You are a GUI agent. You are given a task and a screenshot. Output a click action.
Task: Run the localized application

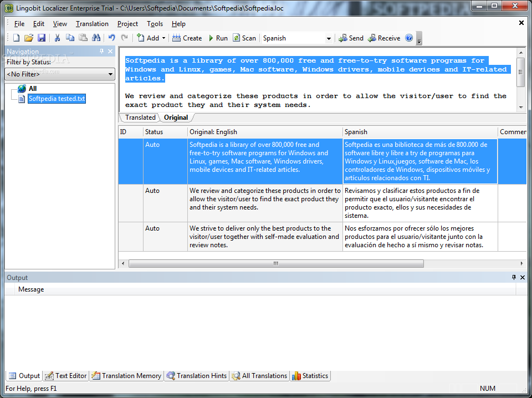point(218,38)
